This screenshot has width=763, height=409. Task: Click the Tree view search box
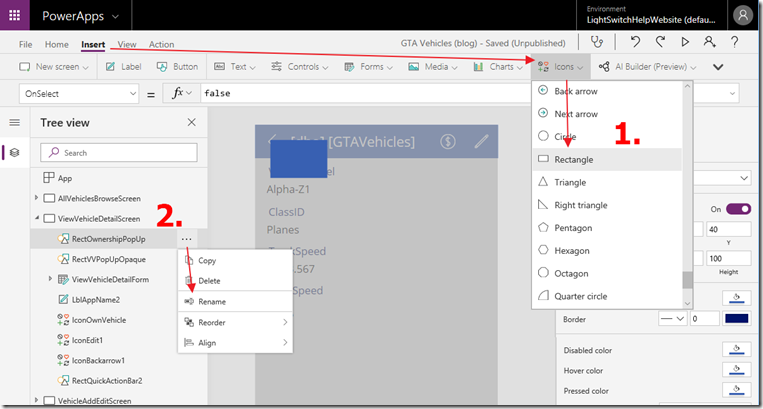click(119, 152)
